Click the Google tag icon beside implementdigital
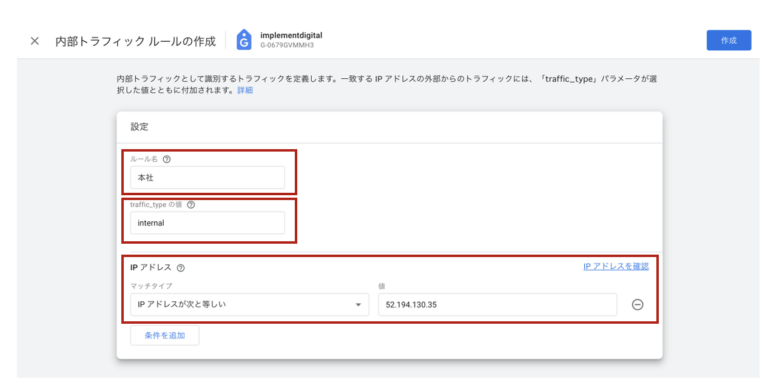Viewport: 768px width, 388px height. [244, 40]
